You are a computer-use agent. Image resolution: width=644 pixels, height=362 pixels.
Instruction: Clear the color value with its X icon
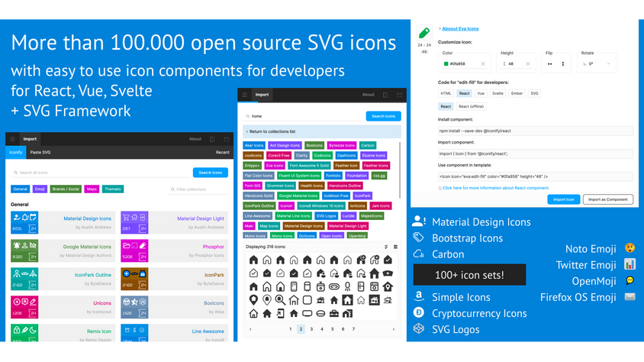coord(483,63)
